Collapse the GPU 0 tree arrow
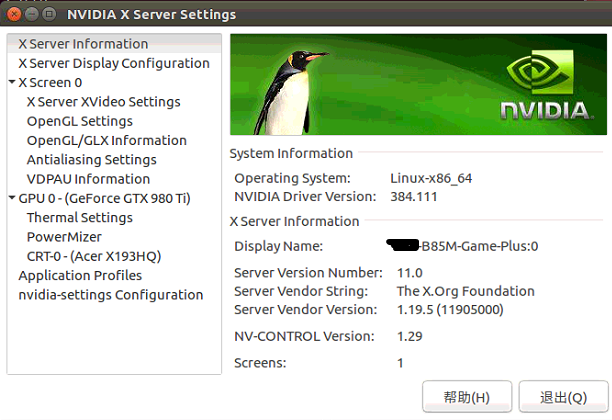 pos(12,198)
